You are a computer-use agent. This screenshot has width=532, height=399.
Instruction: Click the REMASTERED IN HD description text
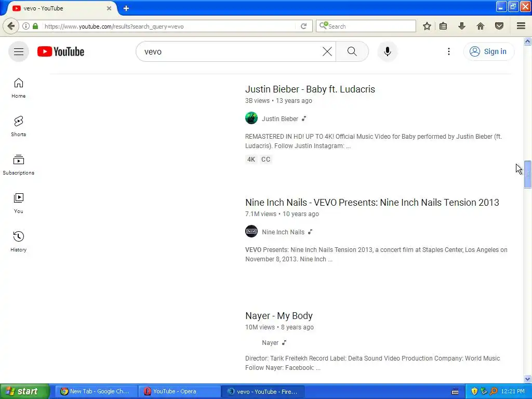coord(373,141)
